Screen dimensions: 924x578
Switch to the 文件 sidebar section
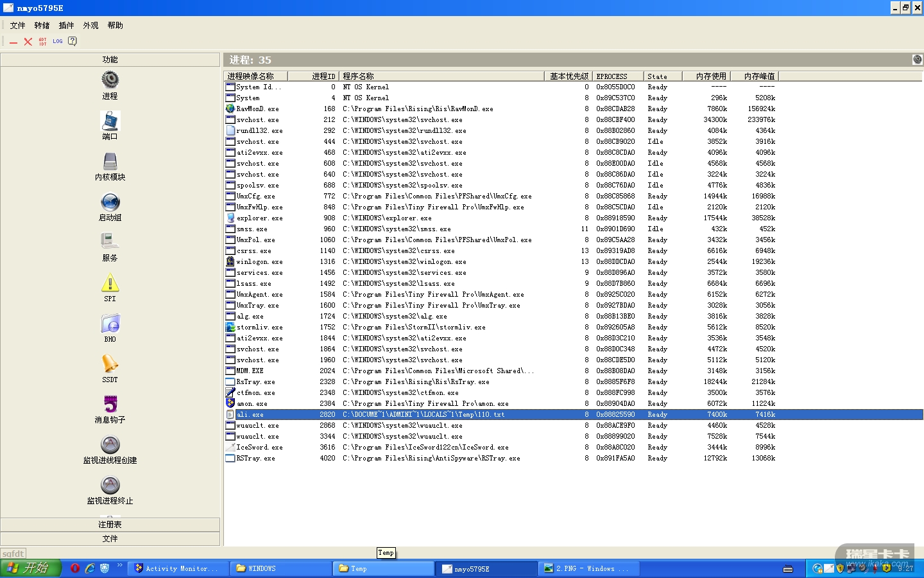[110, 539]
